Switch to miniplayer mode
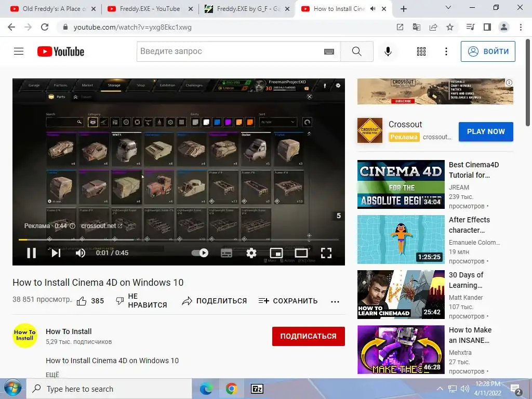The width and height of the screenshot is (532, 399). tap(276, 253)
